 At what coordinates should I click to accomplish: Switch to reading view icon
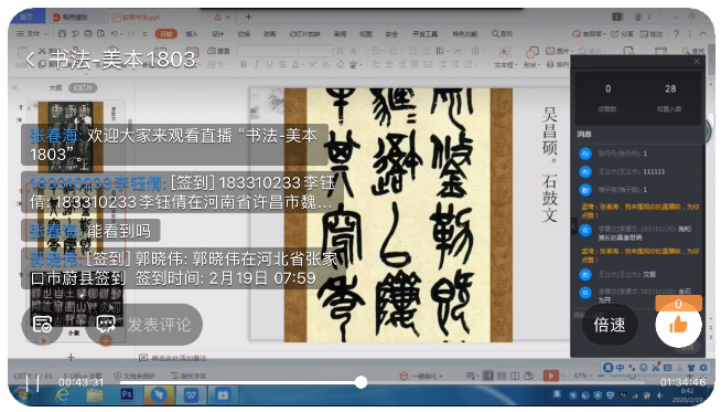(x=515, y=376)
